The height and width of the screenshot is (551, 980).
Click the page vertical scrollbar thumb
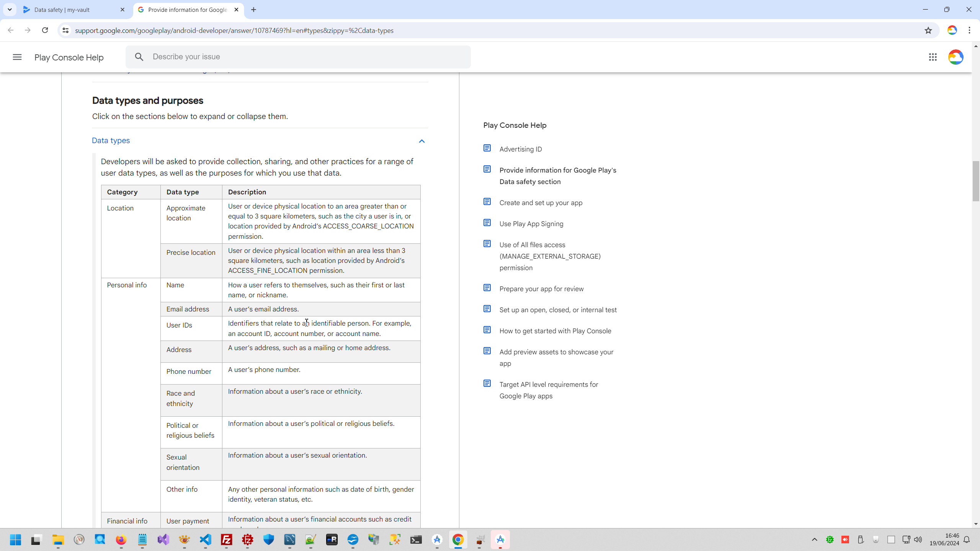click(x=975, y=181)
